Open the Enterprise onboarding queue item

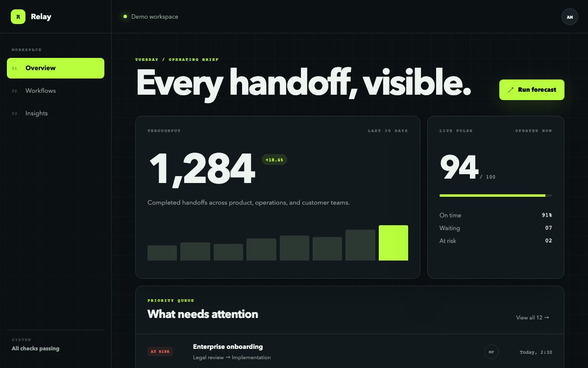tap(350, 352)
